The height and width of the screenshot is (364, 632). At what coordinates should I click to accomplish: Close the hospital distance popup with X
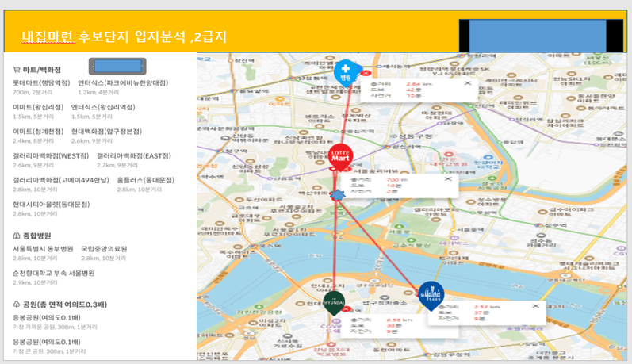coord(468,83)
